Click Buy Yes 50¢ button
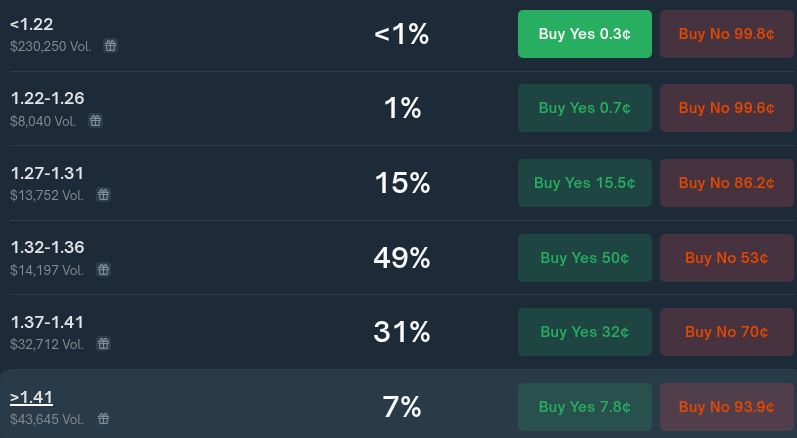 pyautogui.click(x=585, y=258)
